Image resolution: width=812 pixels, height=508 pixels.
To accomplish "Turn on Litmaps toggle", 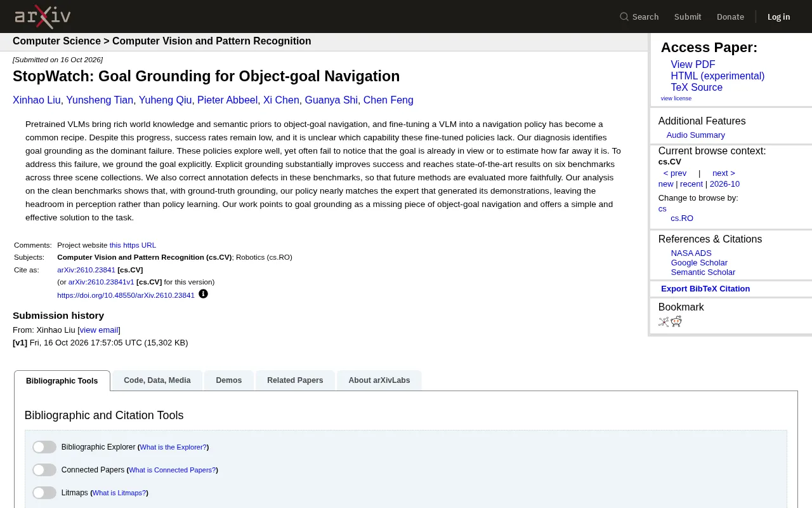I will [x=44, y=493].
